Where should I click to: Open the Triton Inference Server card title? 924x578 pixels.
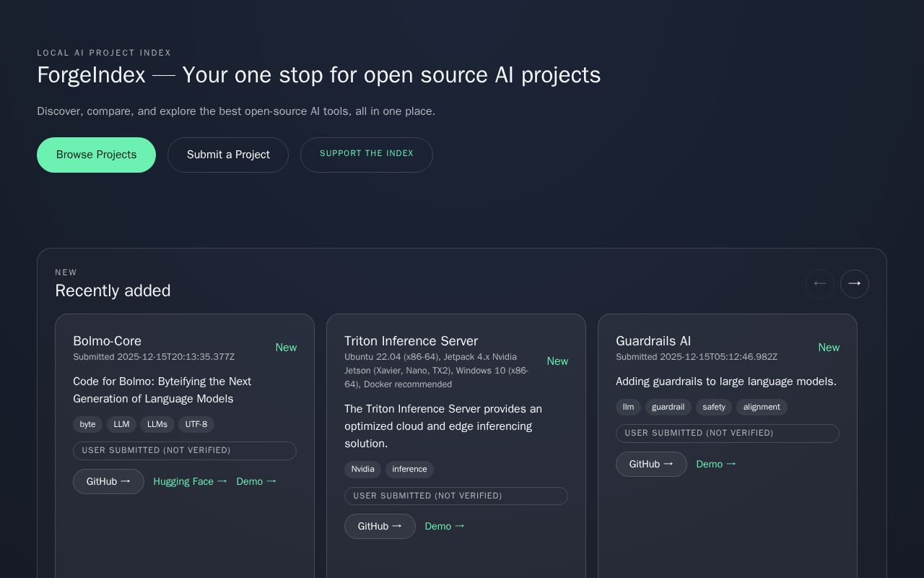(x=411, y=341)
